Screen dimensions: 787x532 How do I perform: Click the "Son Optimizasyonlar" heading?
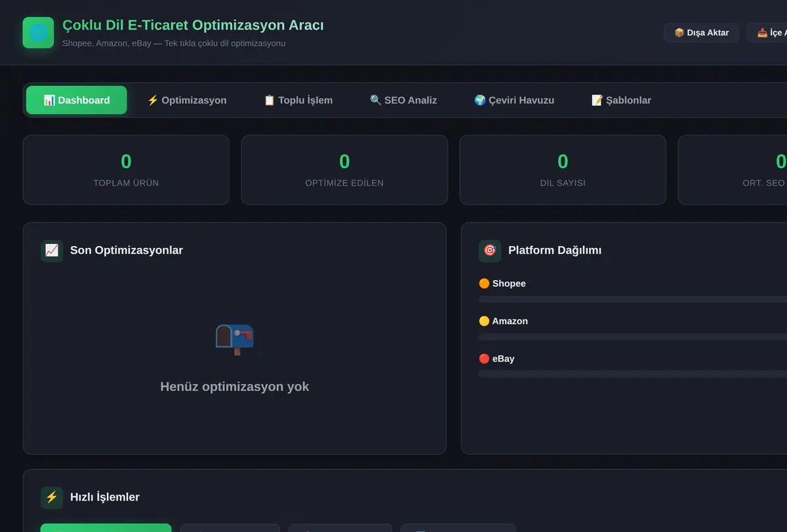point(127,251)
